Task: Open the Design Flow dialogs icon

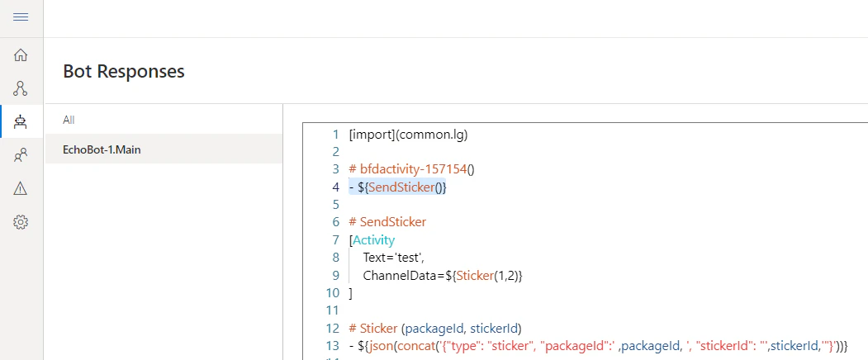Action: coord(21,88)
